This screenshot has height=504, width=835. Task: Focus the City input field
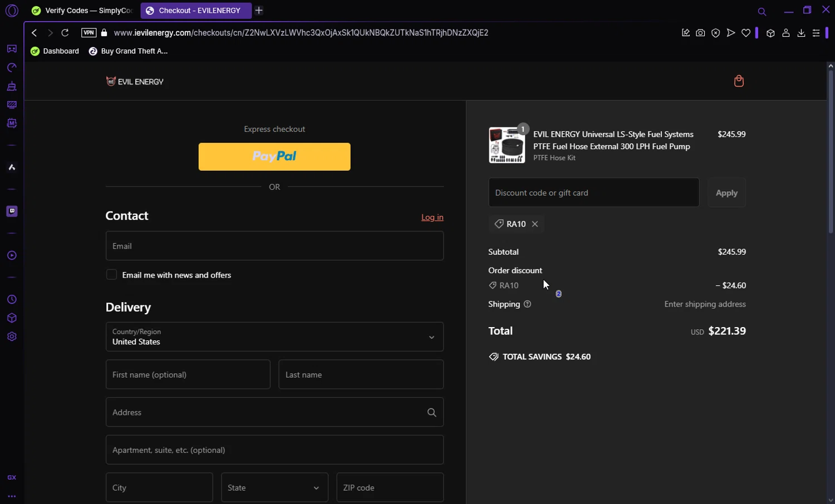pos(159,488)
